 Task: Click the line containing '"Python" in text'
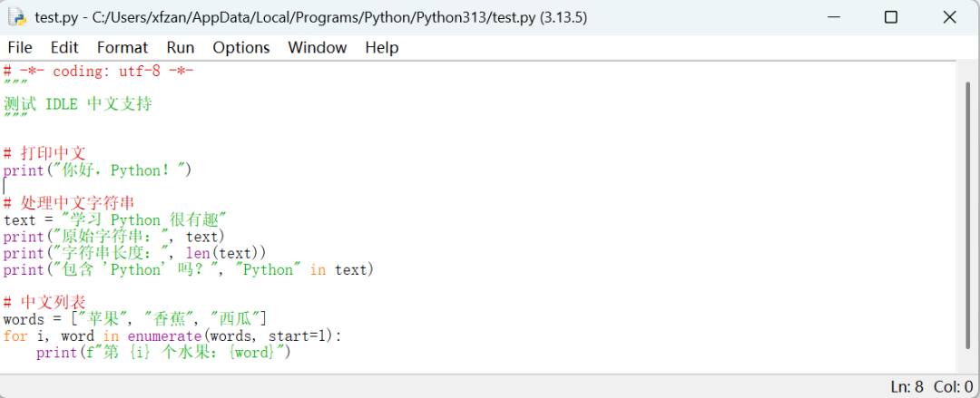[x=188, y=270]
